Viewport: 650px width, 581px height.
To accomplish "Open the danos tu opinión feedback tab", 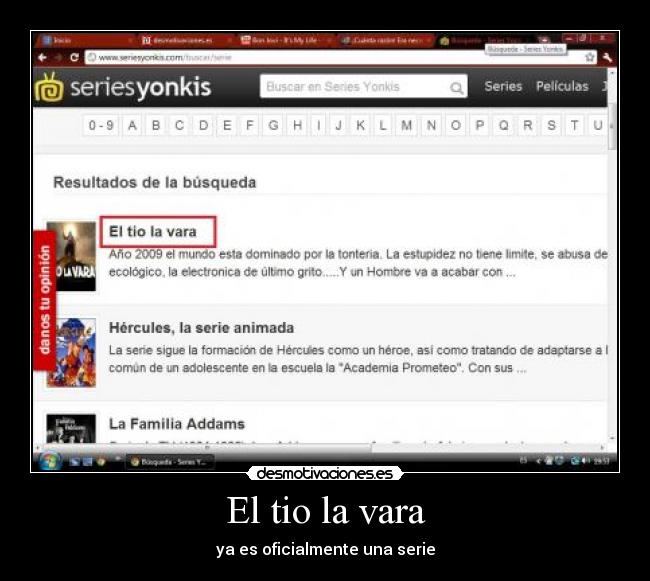I will tap(45, 300).
